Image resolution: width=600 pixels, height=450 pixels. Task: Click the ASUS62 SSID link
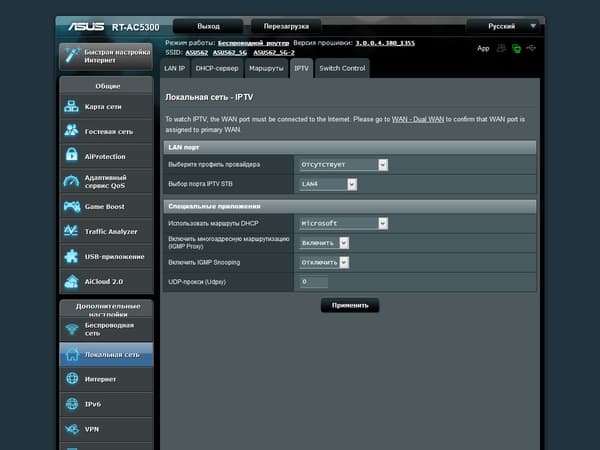(x=197, y=52)
